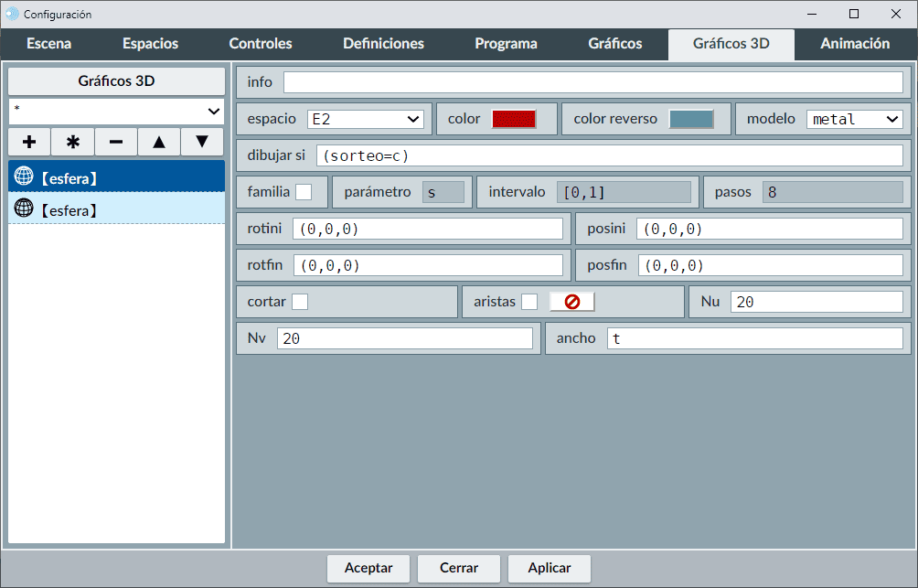Select the second esfera globe item
Viewport: 918px width, 588px height.
click(116, 209)
